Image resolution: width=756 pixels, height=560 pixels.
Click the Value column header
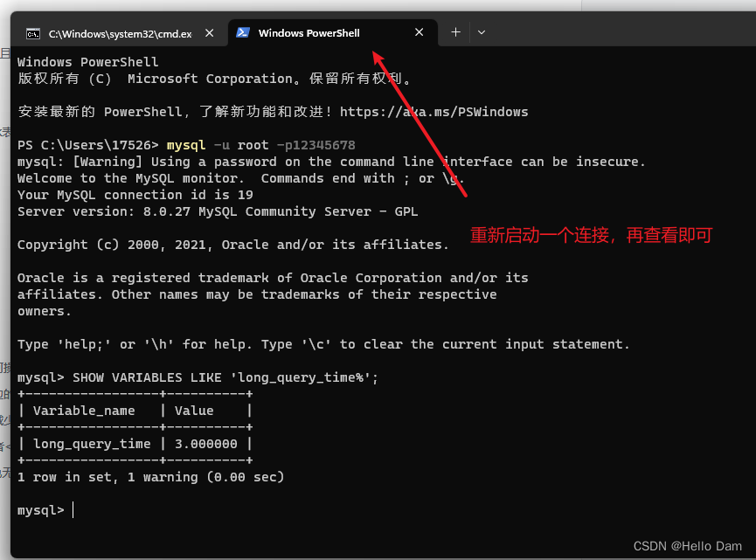[x=194, y=411]
